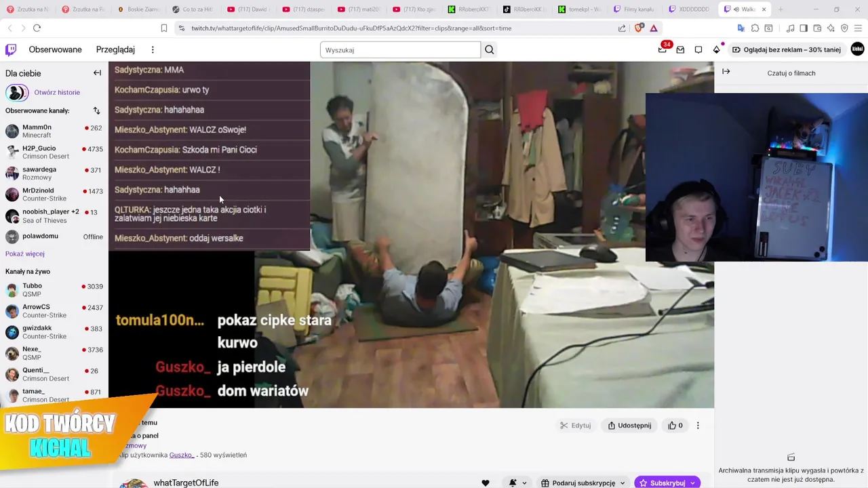Viewport: 868px width, 488px height.
Task: Open the user avatar menu
Action: coord(857,49)
